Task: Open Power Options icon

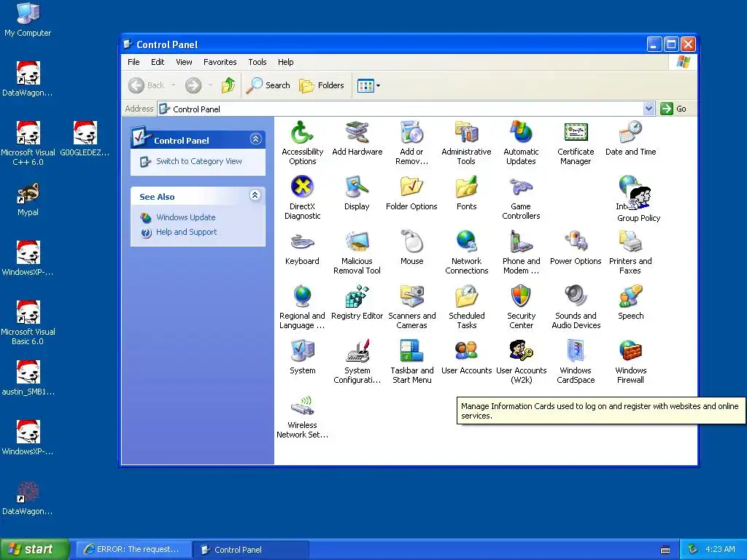Action: [x=576, y=241]
